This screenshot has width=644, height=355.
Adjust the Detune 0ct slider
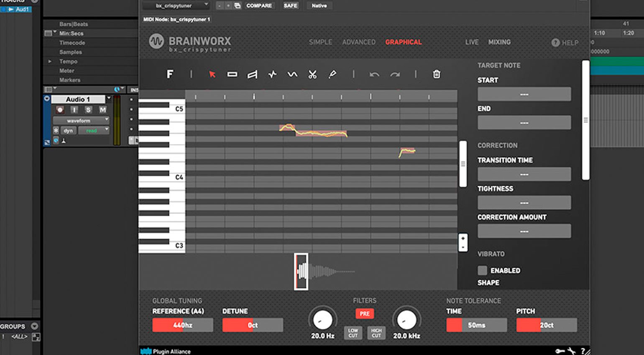[x=253, y=325]
